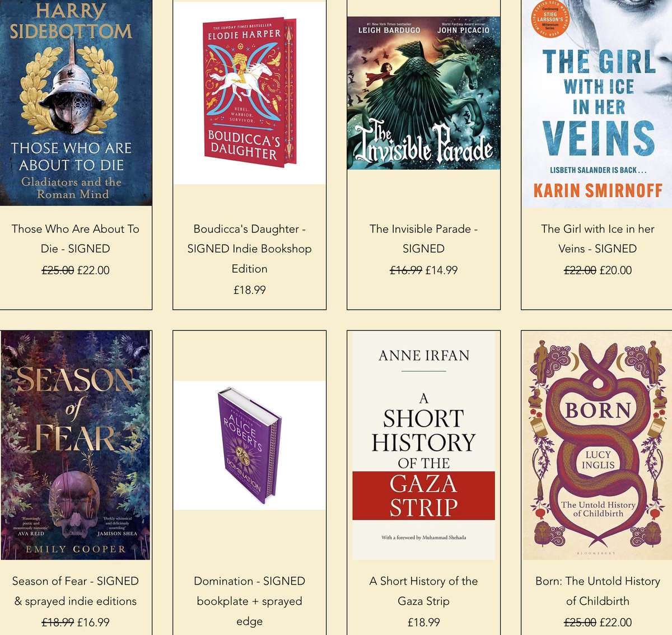The width and height of the screenshot is (672, 635).
Task: Open A Short History of the Gaza Strip cover
Action: 424,446
